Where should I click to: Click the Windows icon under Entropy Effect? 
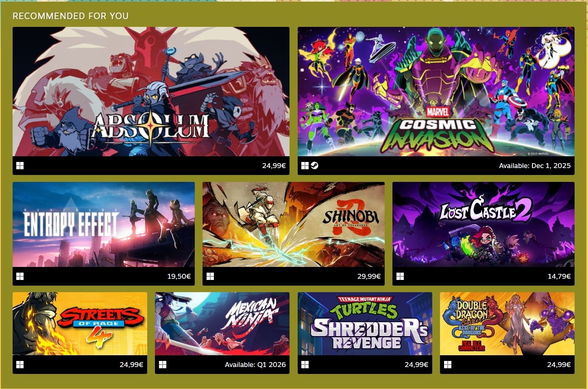point(20,276)
